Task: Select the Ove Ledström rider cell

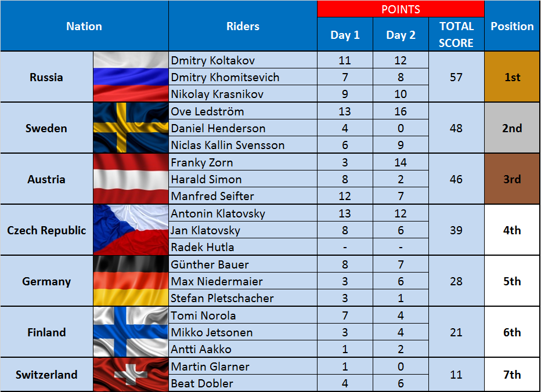Action: 243,111
